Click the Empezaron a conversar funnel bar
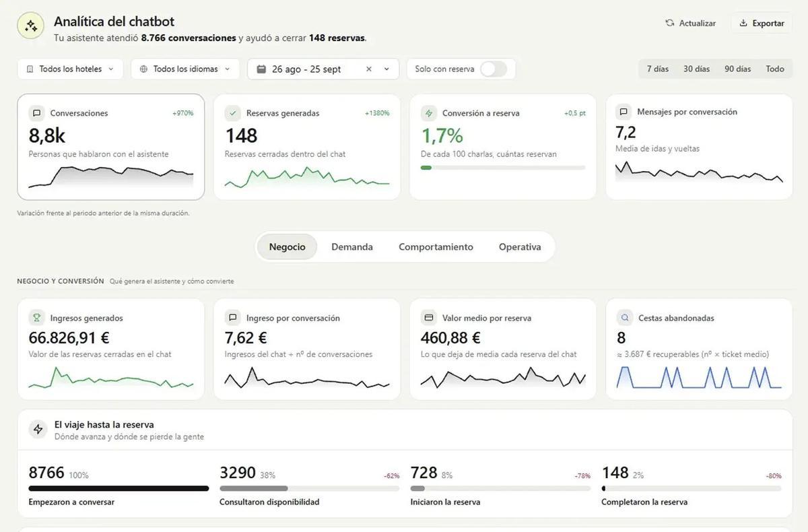Screen dimensions: 808x532 coord(119,489)
